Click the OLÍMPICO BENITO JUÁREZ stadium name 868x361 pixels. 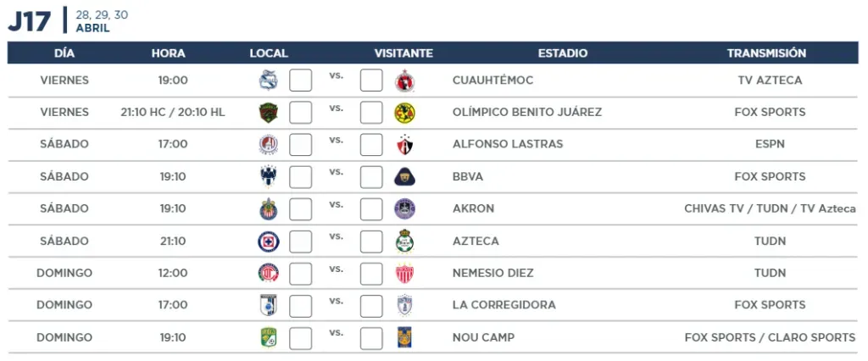point(527,113)
